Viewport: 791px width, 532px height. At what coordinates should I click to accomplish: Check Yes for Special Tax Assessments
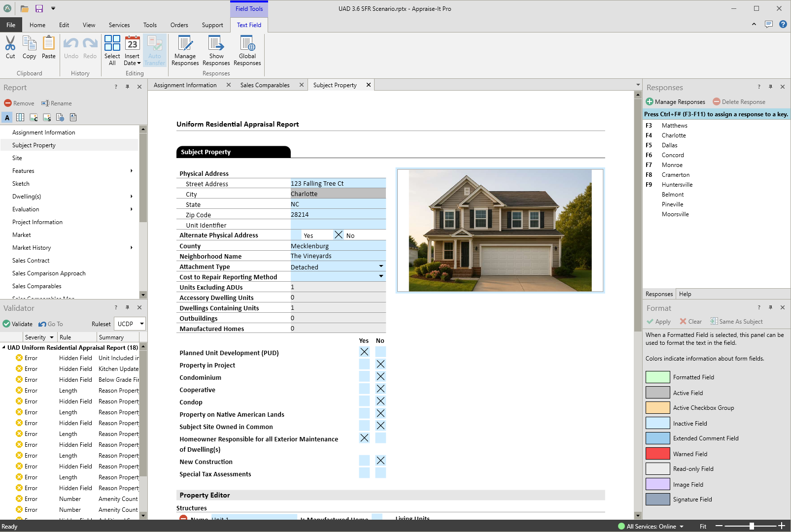[x=364, y=473]
